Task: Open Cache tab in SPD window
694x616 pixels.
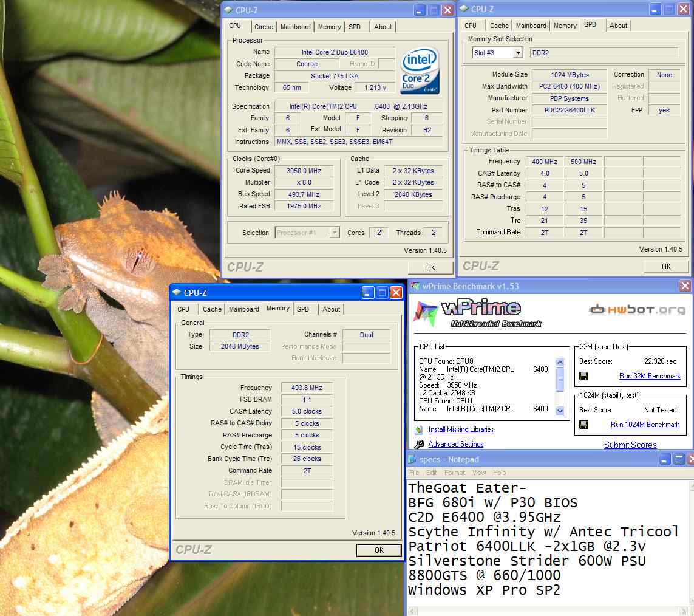Action: point(499,26)
